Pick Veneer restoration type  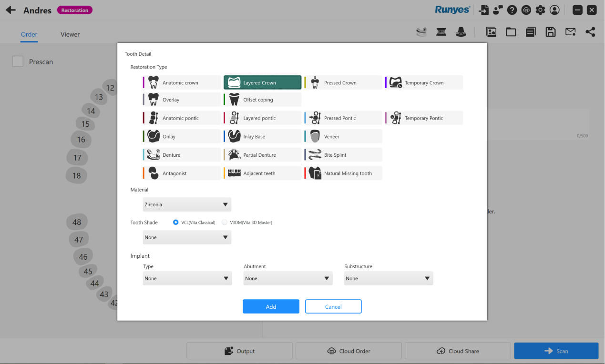coord(343,136)
